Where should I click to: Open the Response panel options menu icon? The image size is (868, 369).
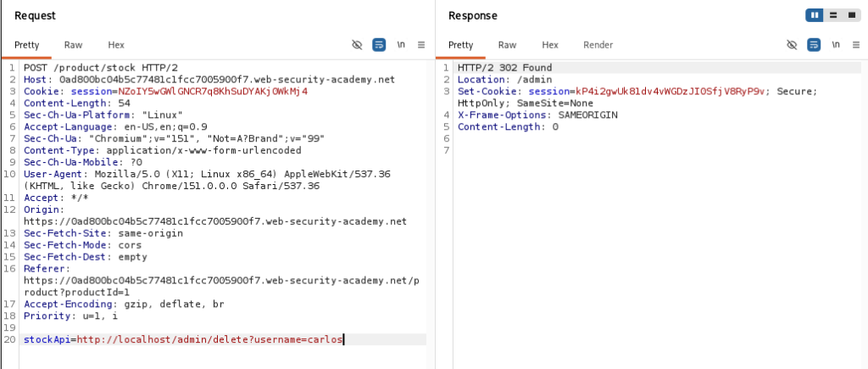coord(856,45)
